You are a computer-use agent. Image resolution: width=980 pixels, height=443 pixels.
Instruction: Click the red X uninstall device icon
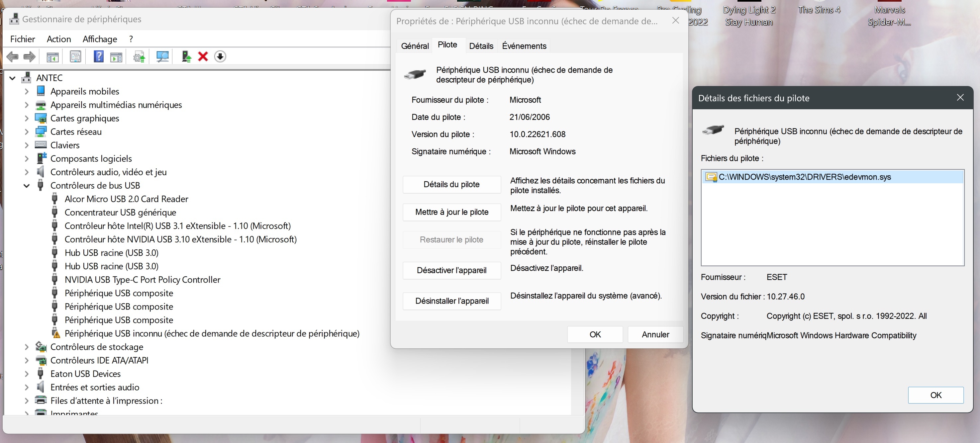pyautogui.click(x=203, y=57)
